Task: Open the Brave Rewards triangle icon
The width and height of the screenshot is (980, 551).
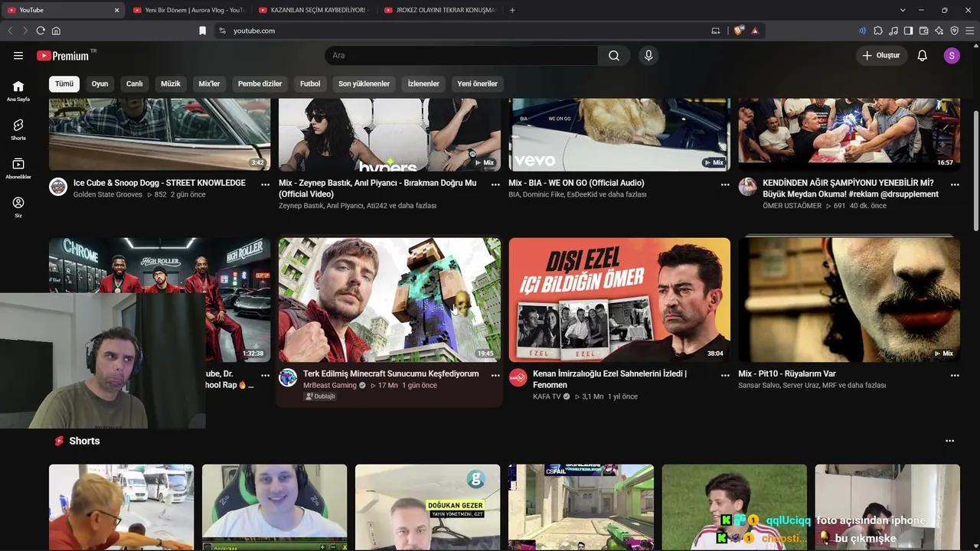Action: (755, 31)
